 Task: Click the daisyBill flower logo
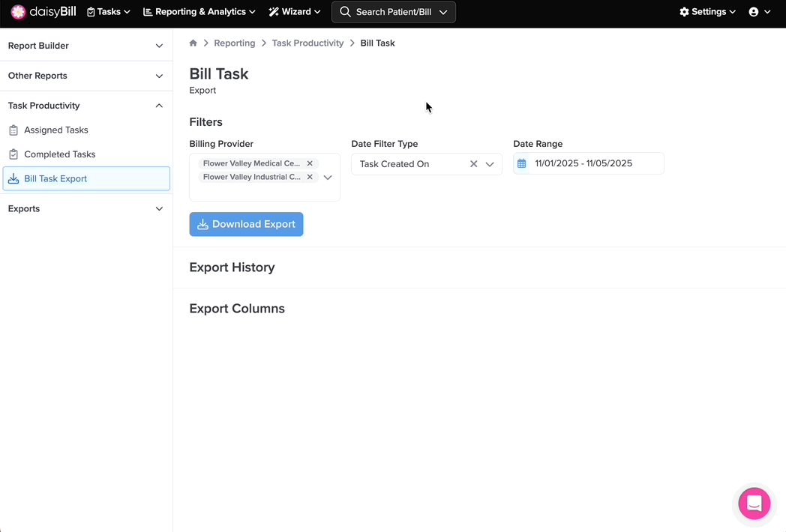coord(18,12)
